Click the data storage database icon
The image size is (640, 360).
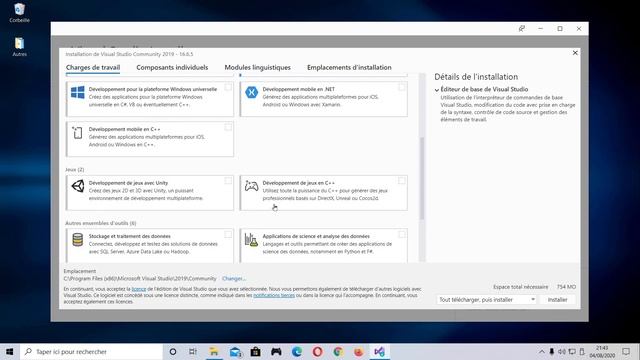[78, 240]
